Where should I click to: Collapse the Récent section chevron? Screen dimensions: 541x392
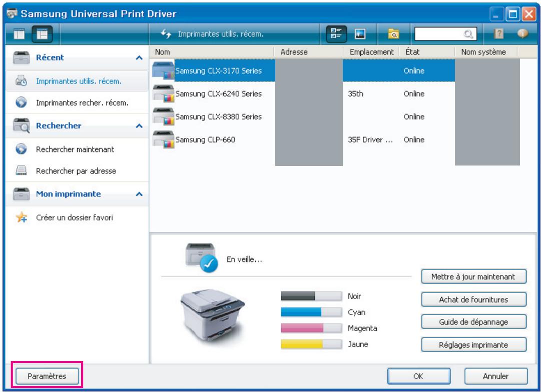pos(139,57)
